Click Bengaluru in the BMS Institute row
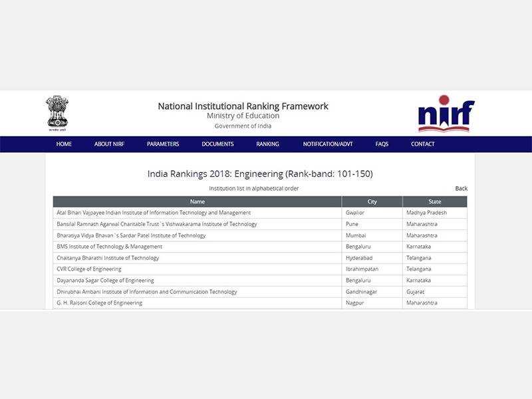 coord(358,247)
